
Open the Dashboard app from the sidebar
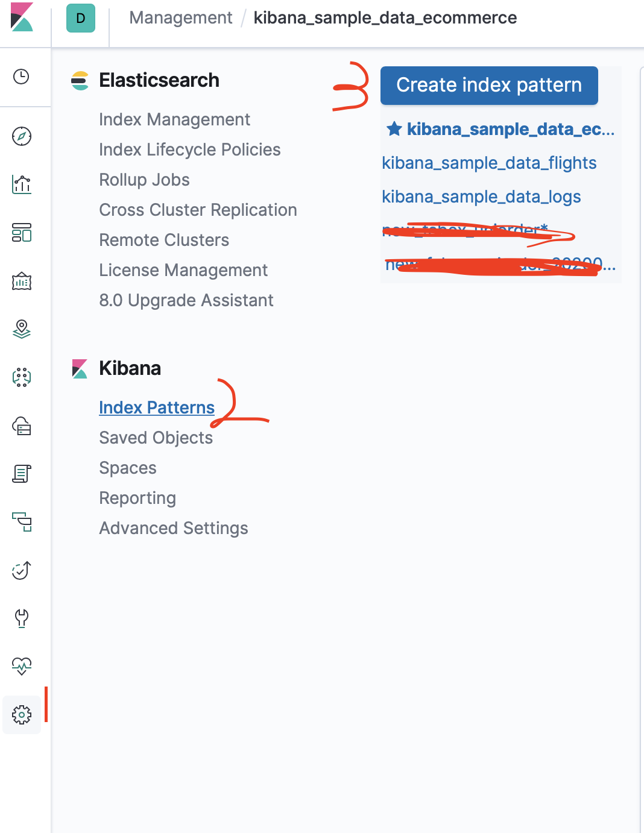22,233
